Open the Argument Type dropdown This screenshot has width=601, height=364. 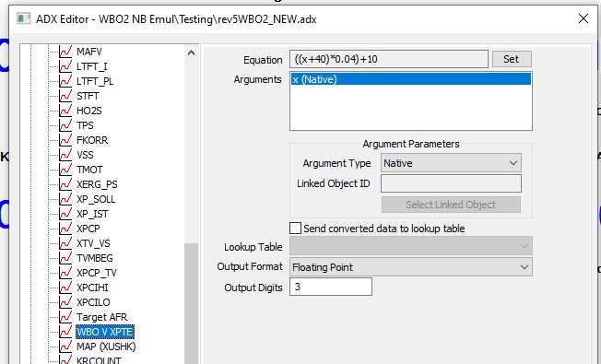451,163
